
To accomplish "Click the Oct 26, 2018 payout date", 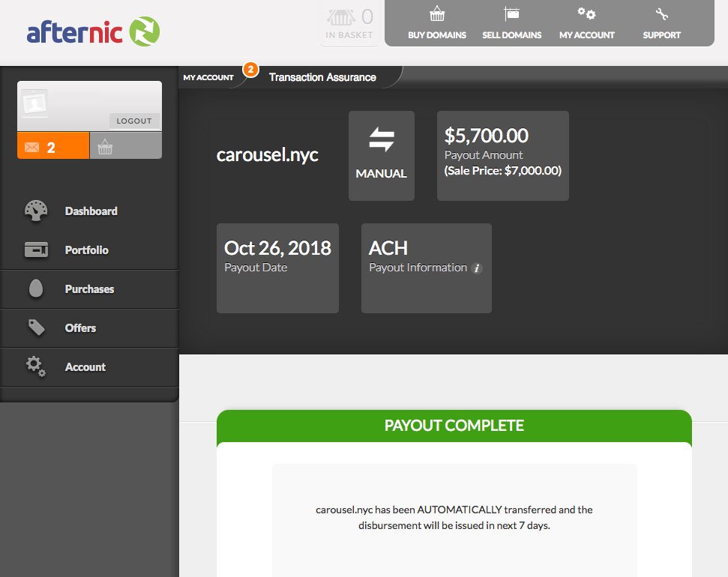I will click(277, 248).
